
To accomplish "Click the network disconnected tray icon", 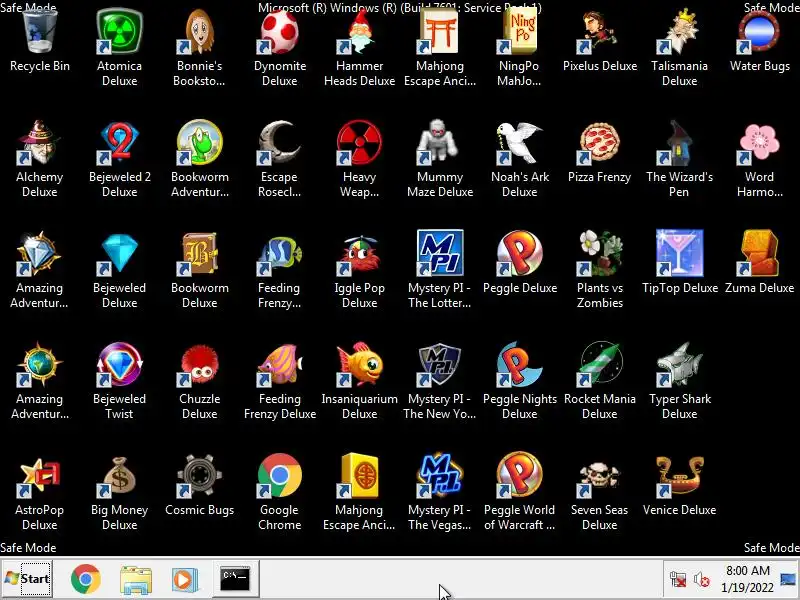I will 678,580.
